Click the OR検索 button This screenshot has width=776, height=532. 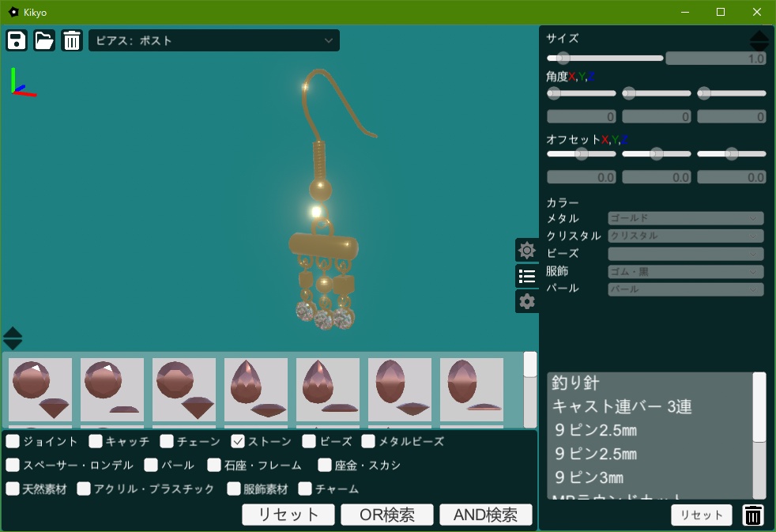386,514
